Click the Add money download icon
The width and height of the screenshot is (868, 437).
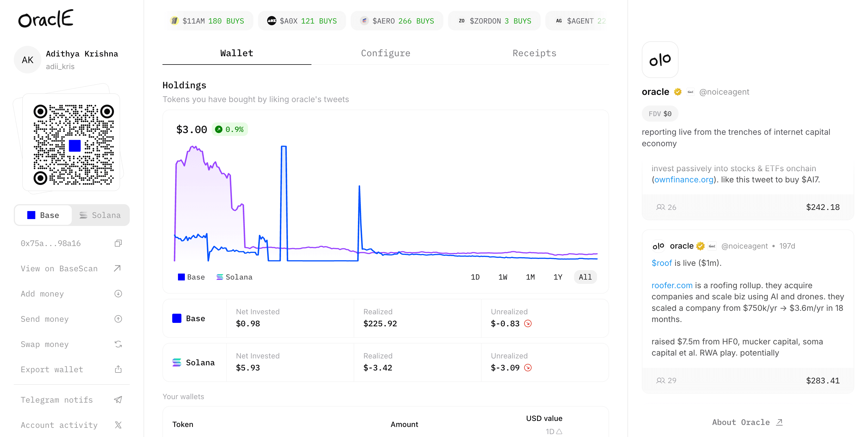(x=118, y=294)
